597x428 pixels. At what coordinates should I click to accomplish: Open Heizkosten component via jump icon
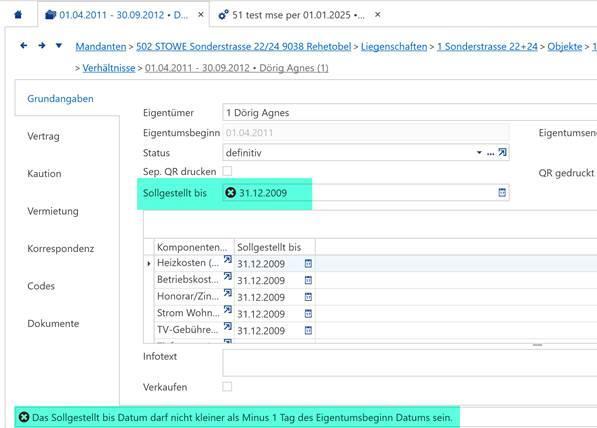click(228, 260)
